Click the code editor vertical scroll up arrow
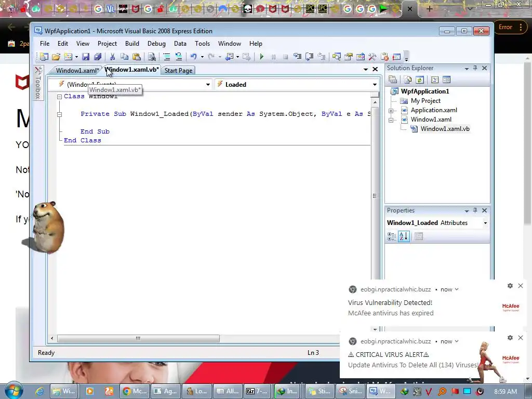 coord(375,102)
